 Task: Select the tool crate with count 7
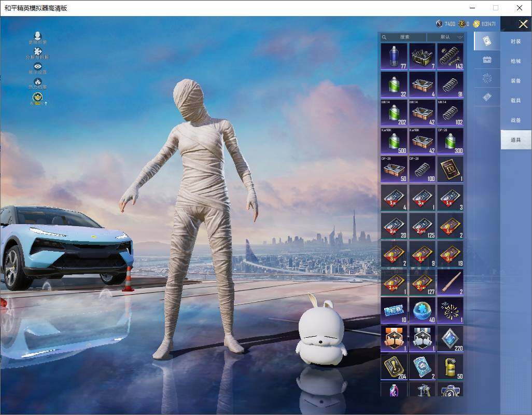tap(422, 57)
